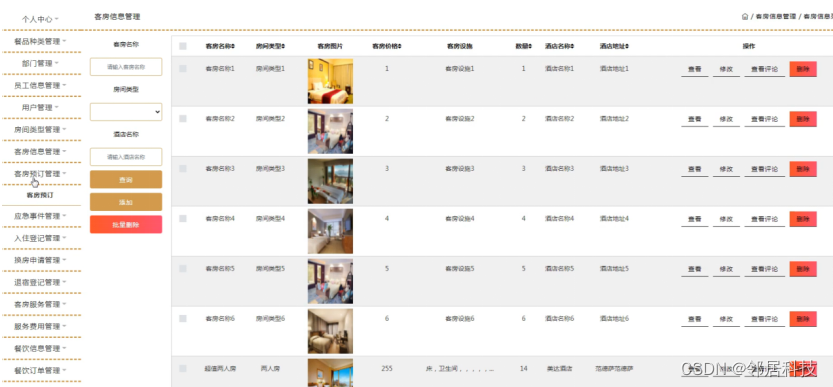This screenshot has width=833, height=387.
Task: Expand the 个人中心 sidebar menu
Action: click(x=40, y=19)
